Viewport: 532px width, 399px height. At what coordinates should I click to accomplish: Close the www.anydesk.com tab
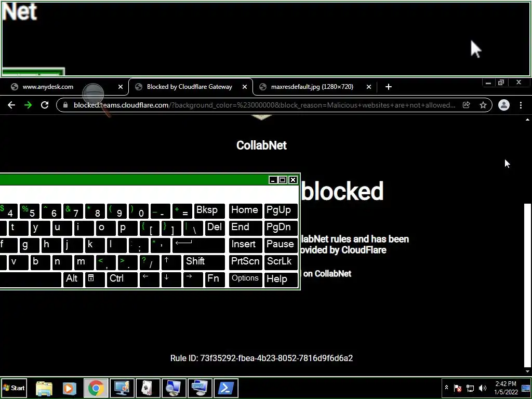[x=121, y=87]
